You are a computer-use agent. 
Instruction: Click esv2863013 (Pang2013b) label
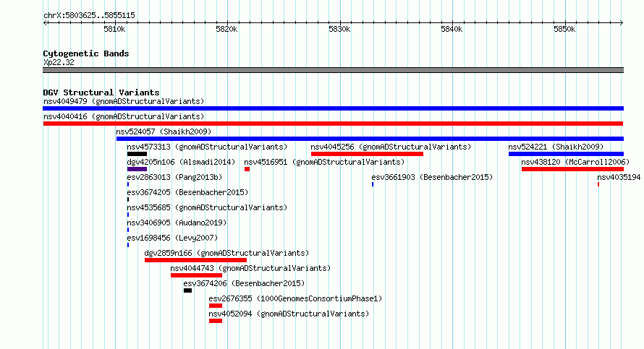[174, 177]
